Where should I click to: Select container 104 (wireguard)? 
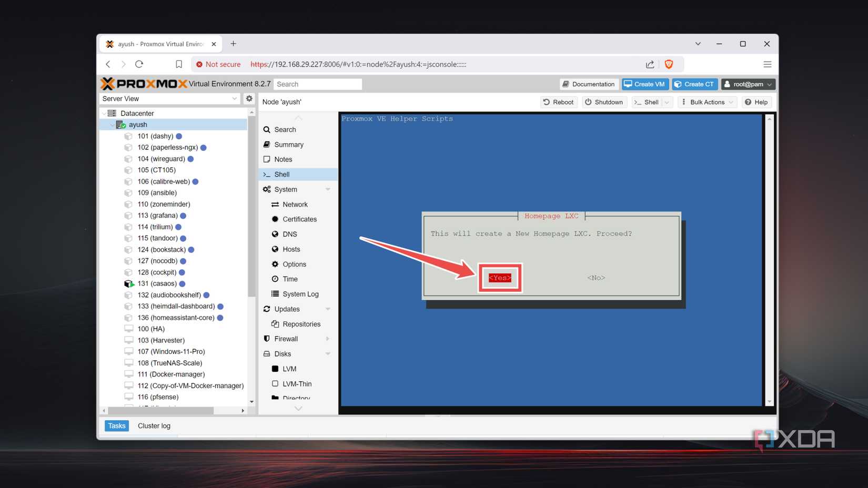(x=161, y=159)
